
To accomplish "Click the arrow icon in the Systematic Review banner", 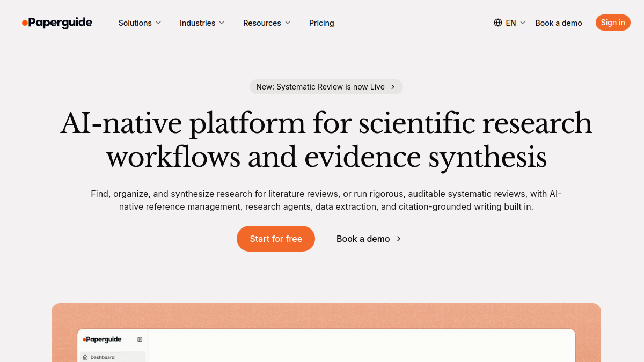I will click(393, 87).
